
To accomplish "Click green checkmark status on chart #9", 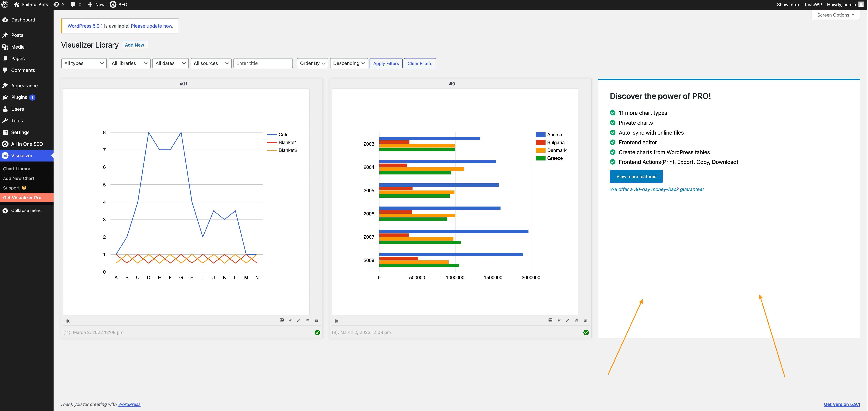I will (x=586, y=333).
